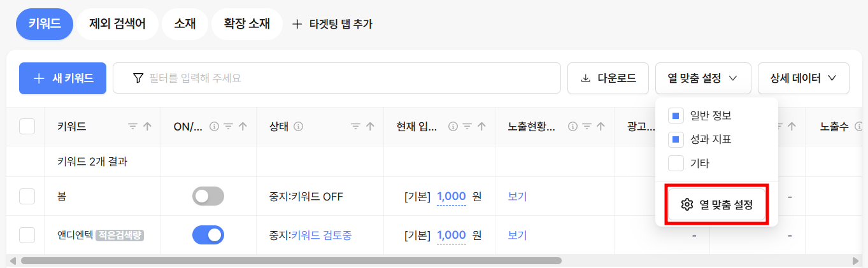Viewport: 868px width, 268px height.
Task: Click the 새 키워드 button
Action: point(62,78)
